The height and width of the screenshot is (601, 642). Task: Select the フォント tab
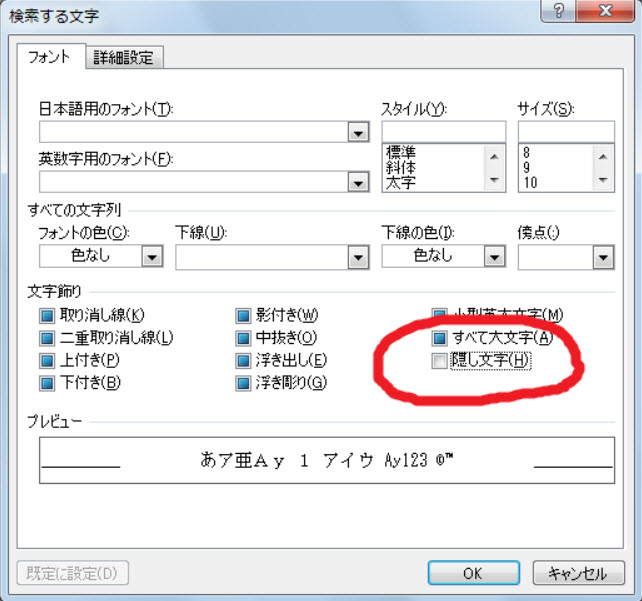[49, 56]
